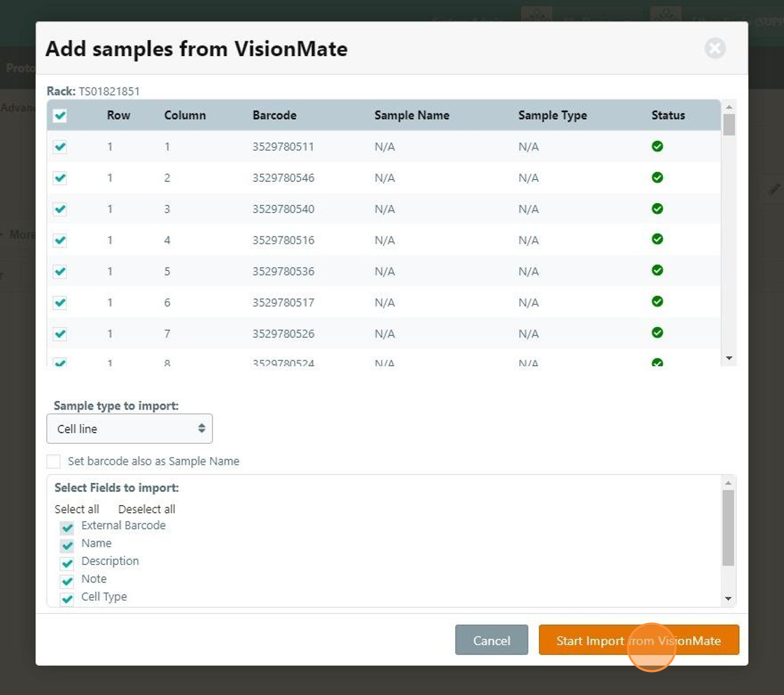Toggle the Note field checkbox

coord(67,581)
